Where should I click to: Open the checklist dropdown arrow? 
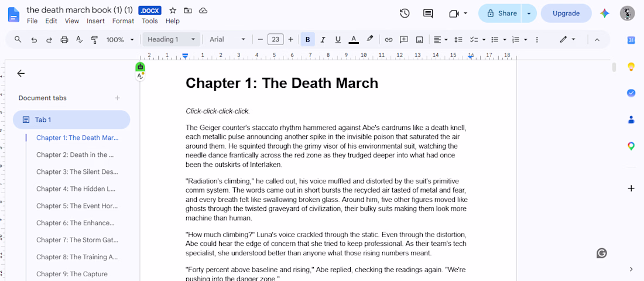coord(484,40)
